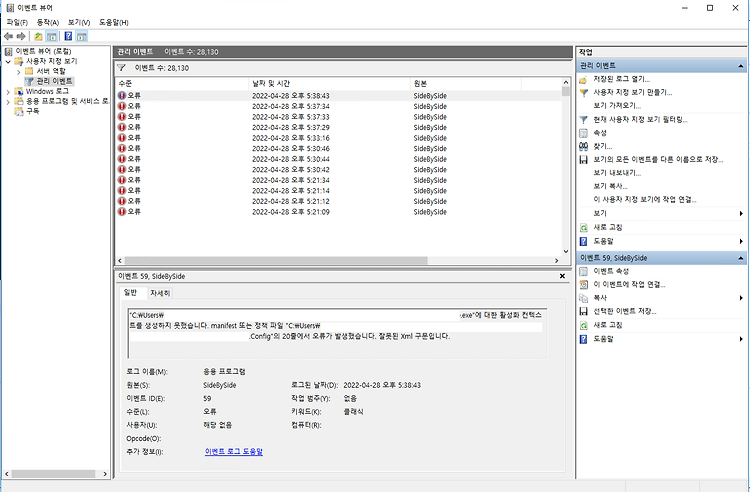
Task: Sort by 날짜 및 시간 column header
Action: [x=330, y=84]
